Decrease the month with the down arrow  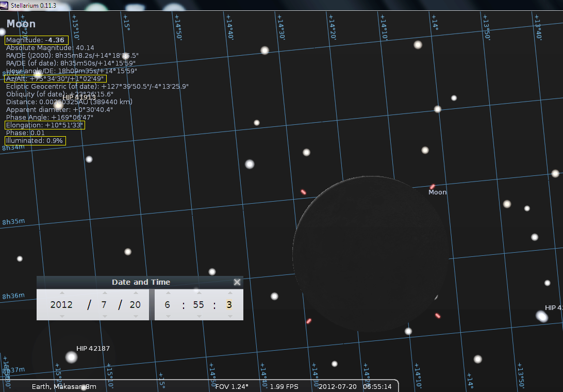pos(105,316)
